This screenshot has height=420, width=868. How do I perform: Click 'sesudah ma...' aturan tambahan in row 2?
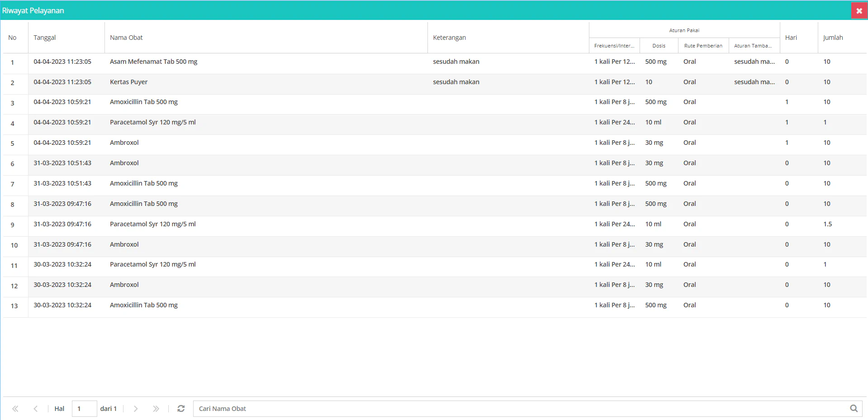[754, 82]
